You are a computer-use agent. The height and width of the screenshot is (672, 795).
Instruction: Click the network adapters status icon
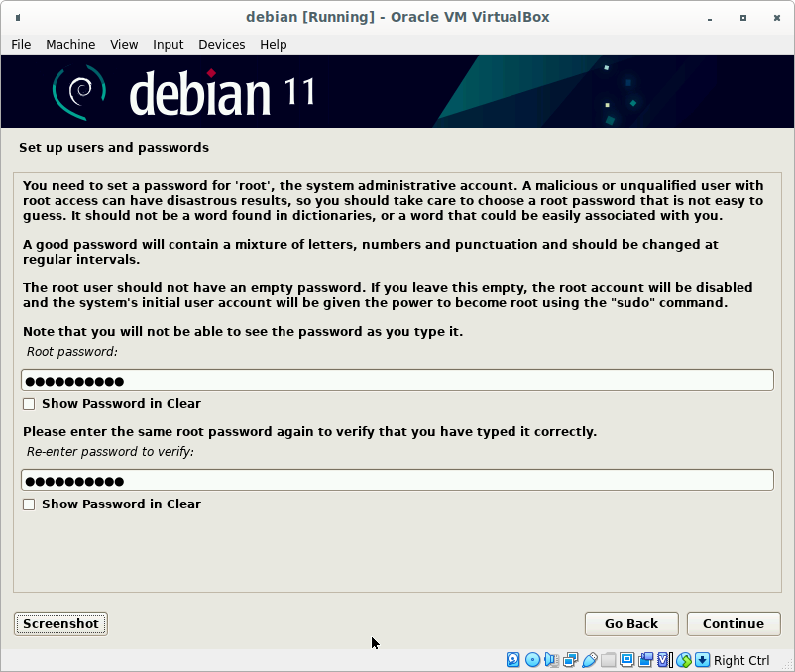(570, 660)
